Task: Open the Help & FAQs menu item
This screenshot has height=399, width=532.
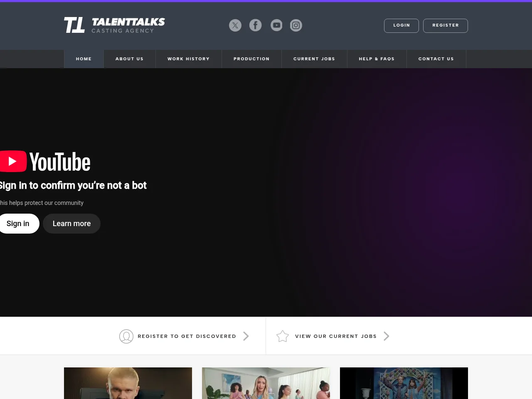Action: pyautogui.click(x=377, y=59)
